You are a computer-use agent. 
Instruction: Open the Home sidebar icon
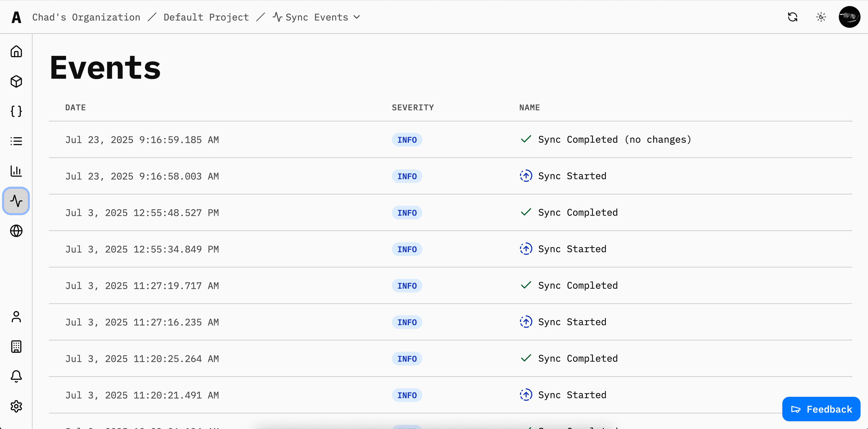click(x=16, y=51)
